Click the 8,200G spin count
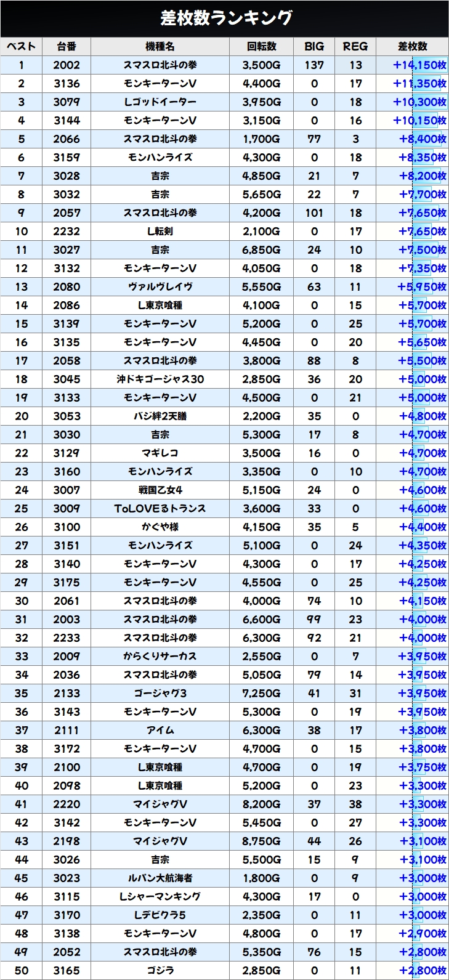 pos(262,804)
